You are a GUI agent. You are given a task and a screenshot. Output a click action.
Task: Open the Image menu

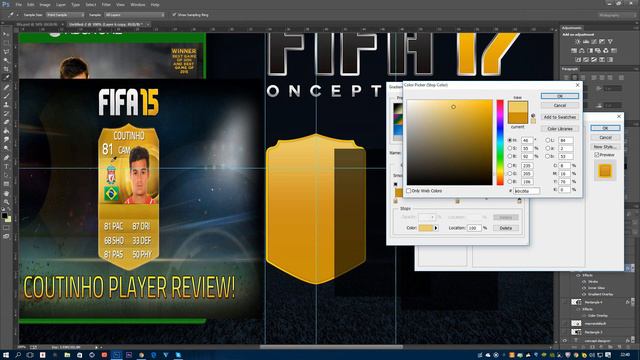[x=45, y=4]
